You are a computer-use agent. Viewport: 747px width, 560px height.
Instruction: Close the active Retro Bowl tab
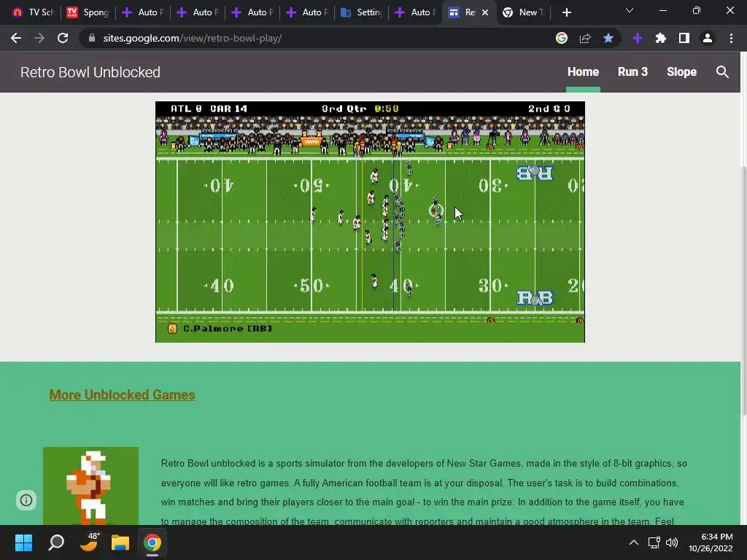[485, 12]
